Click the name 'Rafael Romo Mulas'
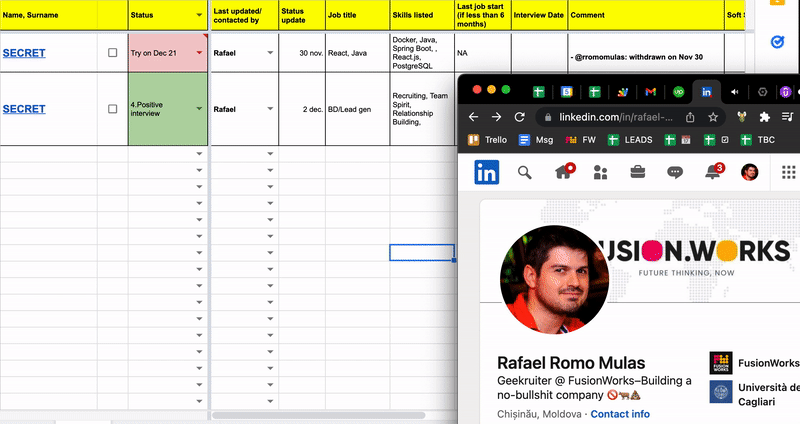Screen dimensions: 800x424 click(x=571, y=363)
